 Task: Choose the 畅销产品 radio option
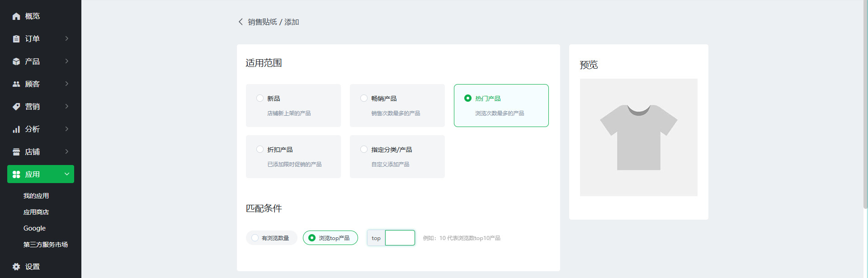click(364, 98)
